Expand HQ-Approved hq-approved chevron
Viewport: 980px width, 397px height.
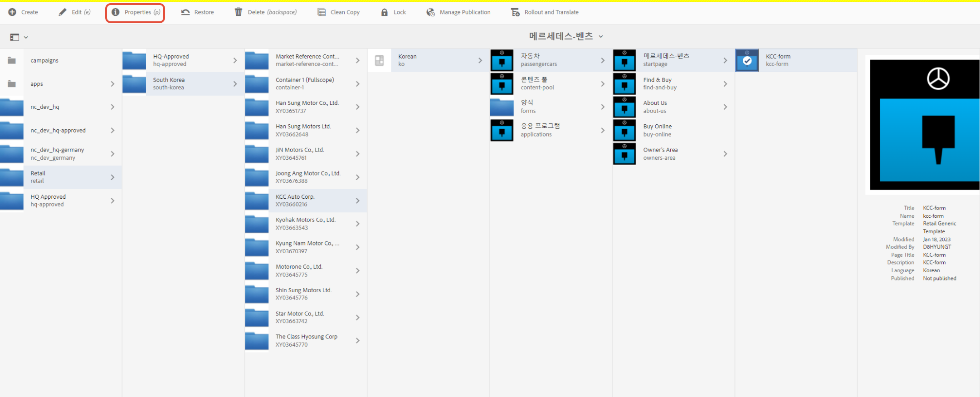click(235, 60)
